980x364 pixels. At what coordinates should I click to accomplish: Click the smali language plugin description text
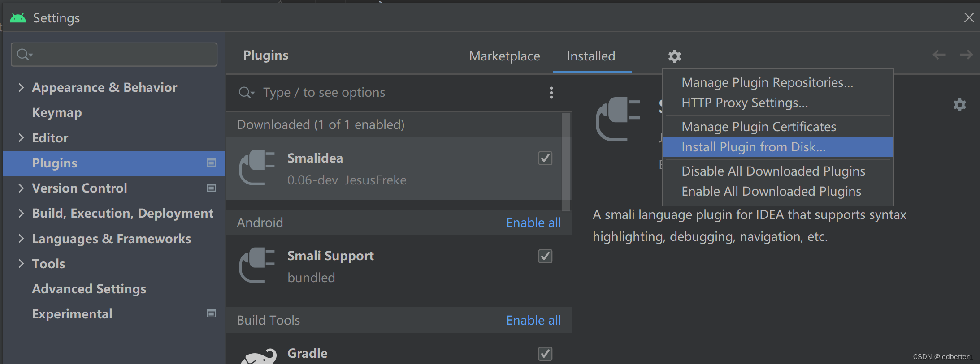[x=749, y=225]
